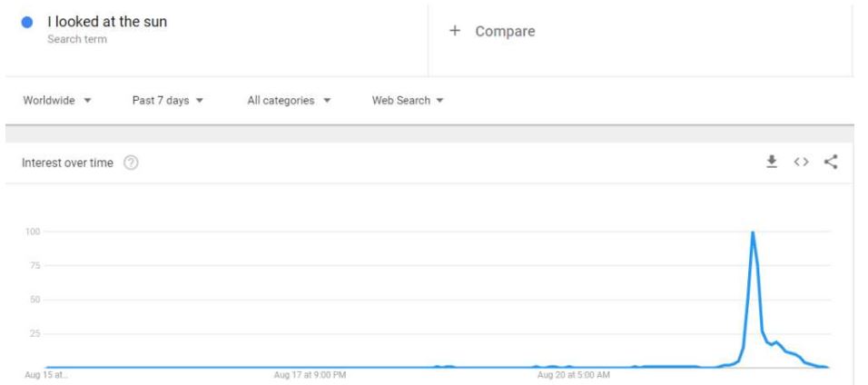Open the All categories dropdown
This screenshot has width=868, height=385.
point(289,100)
